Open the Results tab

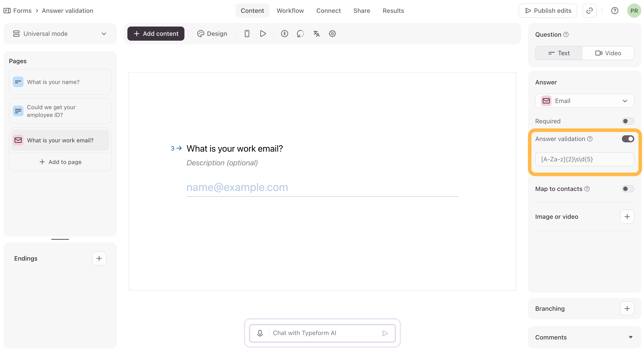coord(393,11)
